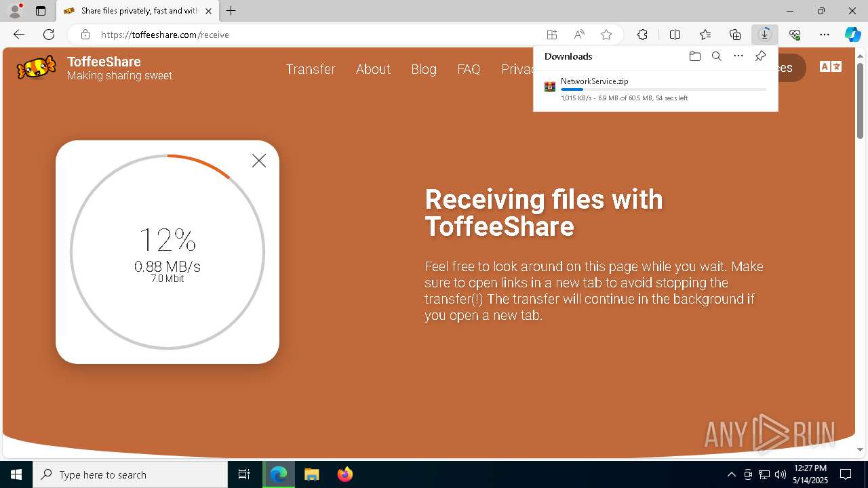View site information lock icon
Screen dimensions: 868x488
click(x=85, y=35)
